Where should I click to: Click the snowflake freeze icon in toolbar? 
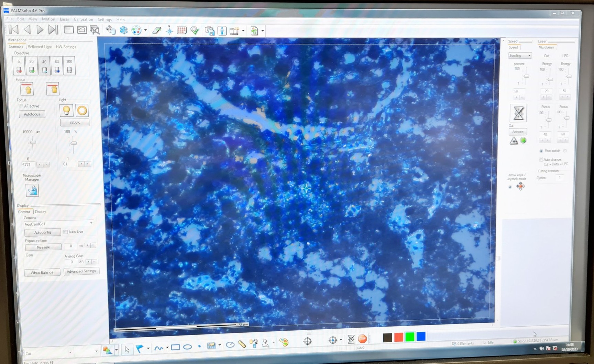click(x=123, y=30)
